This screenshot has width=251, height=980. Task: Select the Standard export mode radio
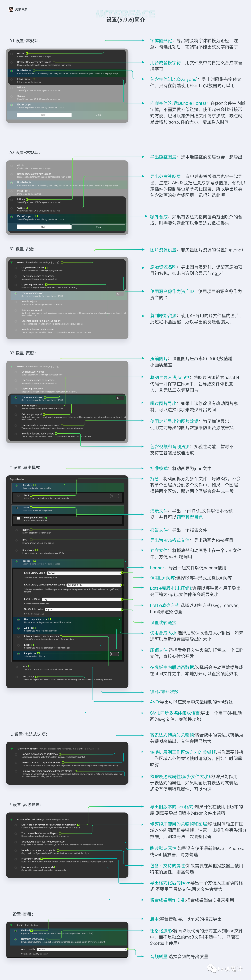tap(17, 486)
